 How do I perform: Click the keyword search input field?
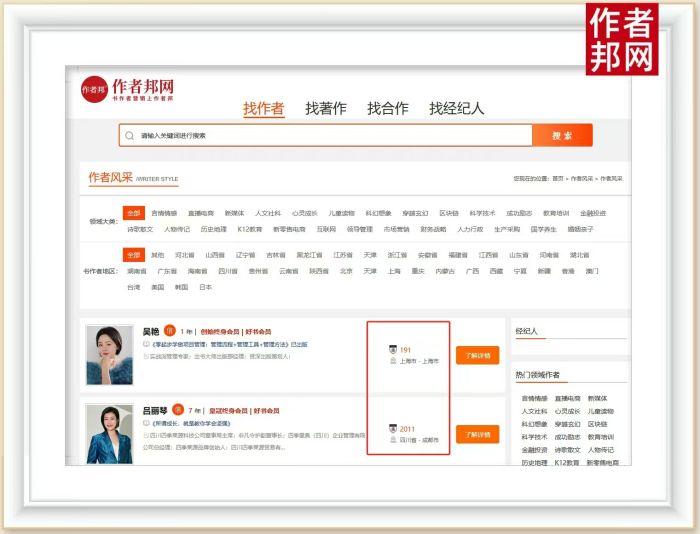coord(330,135)
